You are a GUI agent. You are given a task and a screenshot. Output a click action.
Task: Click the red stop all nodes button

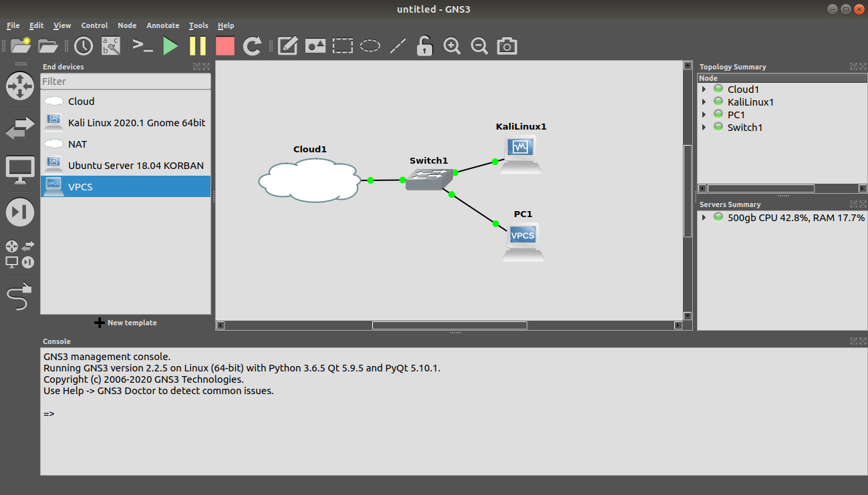(225, 46)
